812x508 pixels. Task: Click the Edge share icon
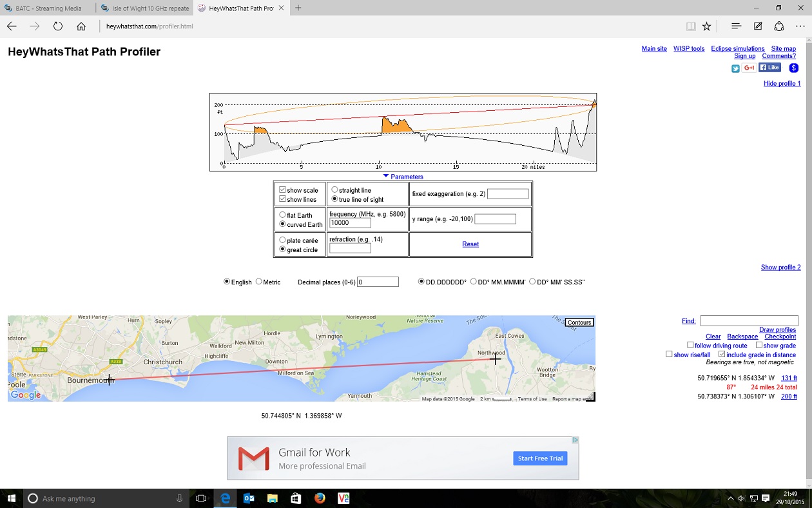[778, 26]
